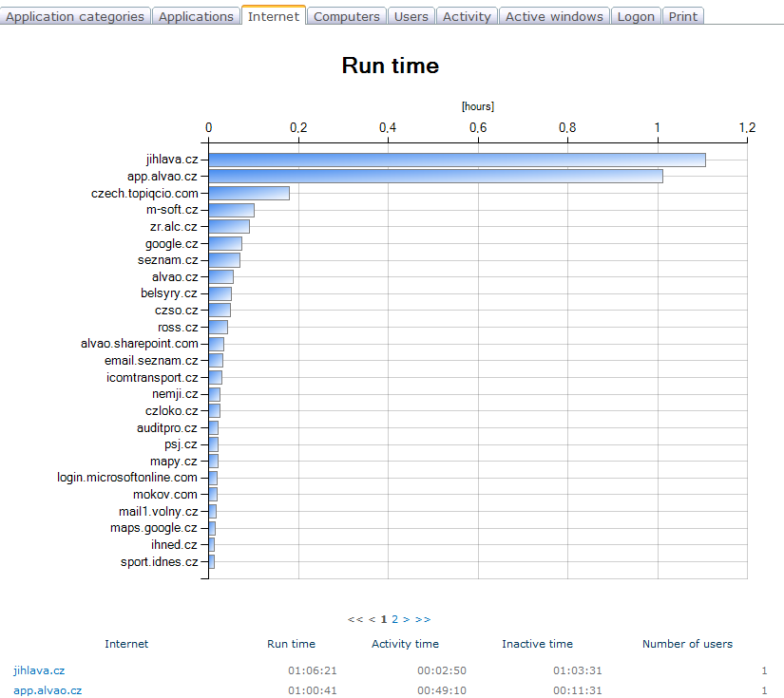Sort by Activity time column header
Image resolution: width=784 pixels, height=698 pixels.
(405, 644)
